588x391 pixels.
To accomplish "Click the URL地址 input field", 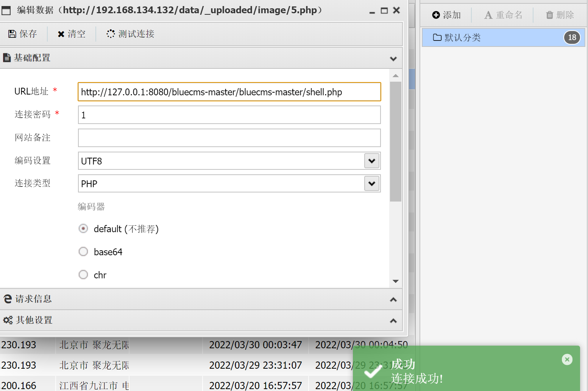I will click(229, 92).
